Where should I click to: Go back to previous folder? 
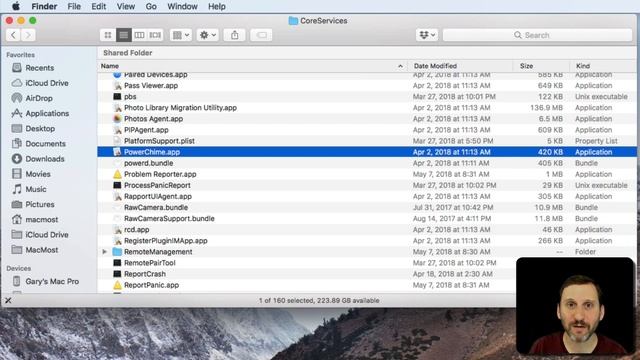click(x=13, y=35)
